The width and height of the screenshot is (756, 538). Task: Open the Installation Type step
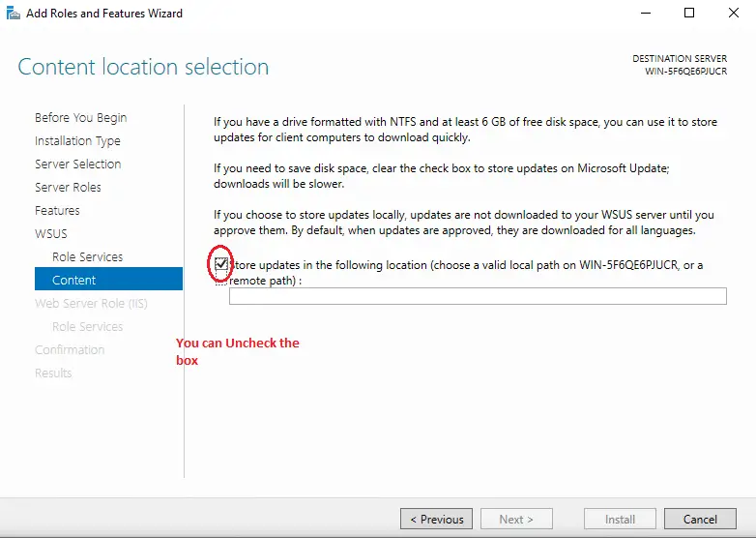tap(77, 141)
